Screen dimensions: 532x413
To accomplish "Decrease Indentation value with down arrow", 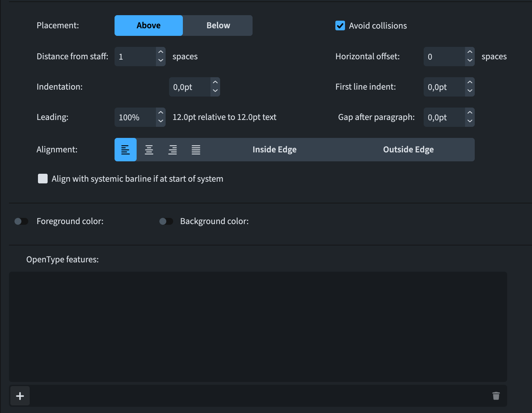I will [215, 91].
